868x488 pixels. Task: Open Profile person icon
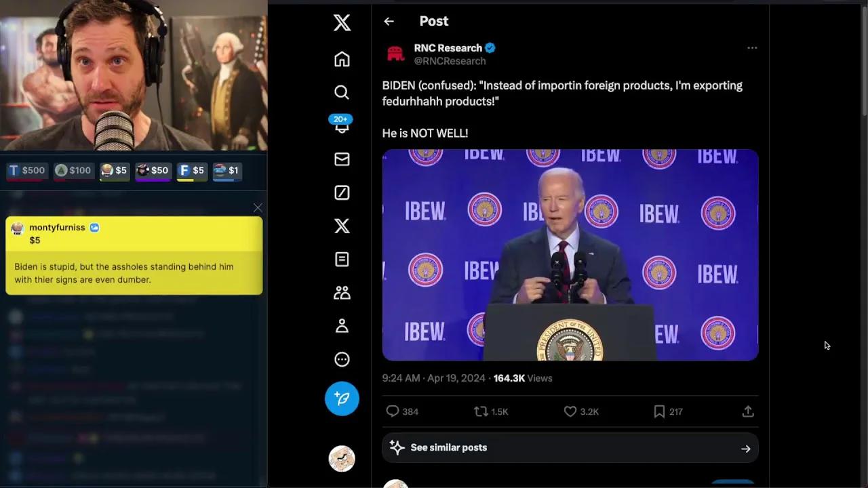pyautogui.click(x=342, y=325)
